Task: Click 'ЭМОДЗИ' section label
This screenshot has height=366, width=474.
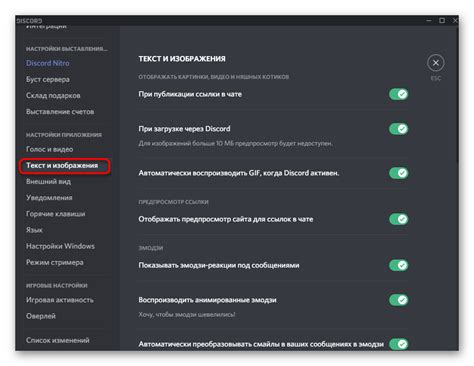Action: pos(151,248)
